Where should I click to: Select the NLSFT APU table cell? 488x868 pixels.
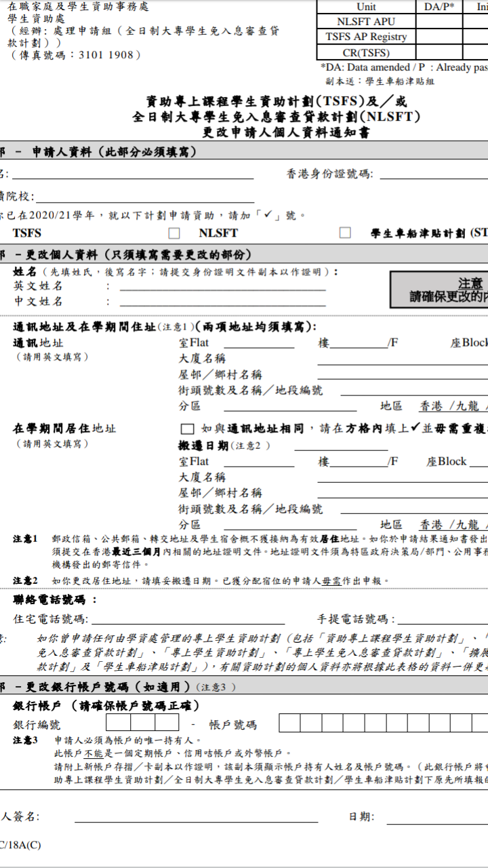(366, 22)
